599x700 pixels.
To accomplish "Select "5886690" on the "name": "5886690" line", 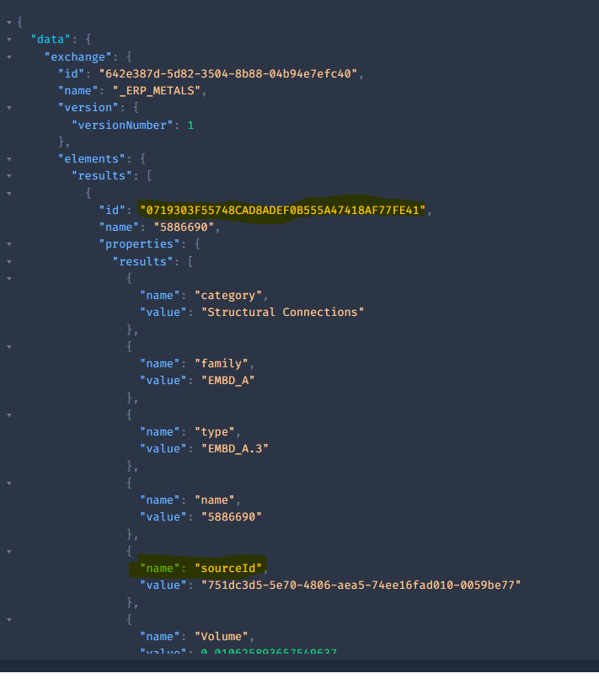I will click(x=184, y=227).
